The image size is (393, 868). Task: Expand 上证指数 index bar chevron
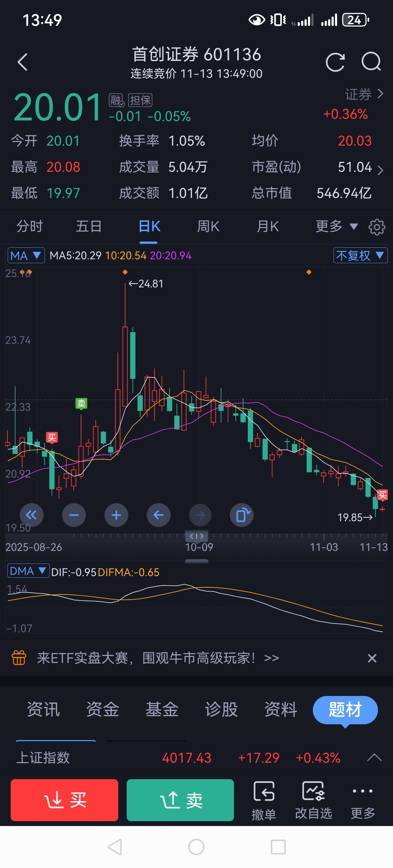pyautogui.click(x=374, y=758)
